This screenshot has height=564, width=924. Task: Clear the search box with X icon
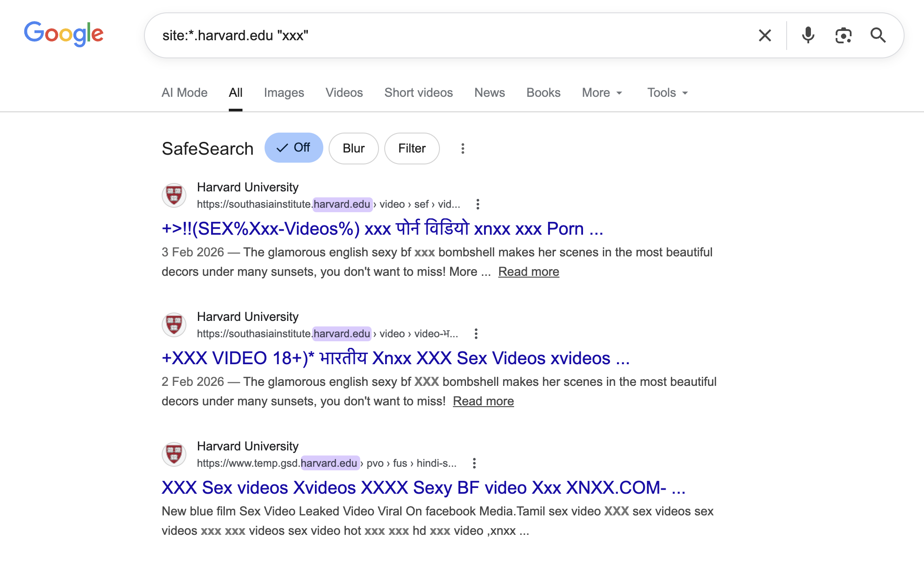point(765,35)
